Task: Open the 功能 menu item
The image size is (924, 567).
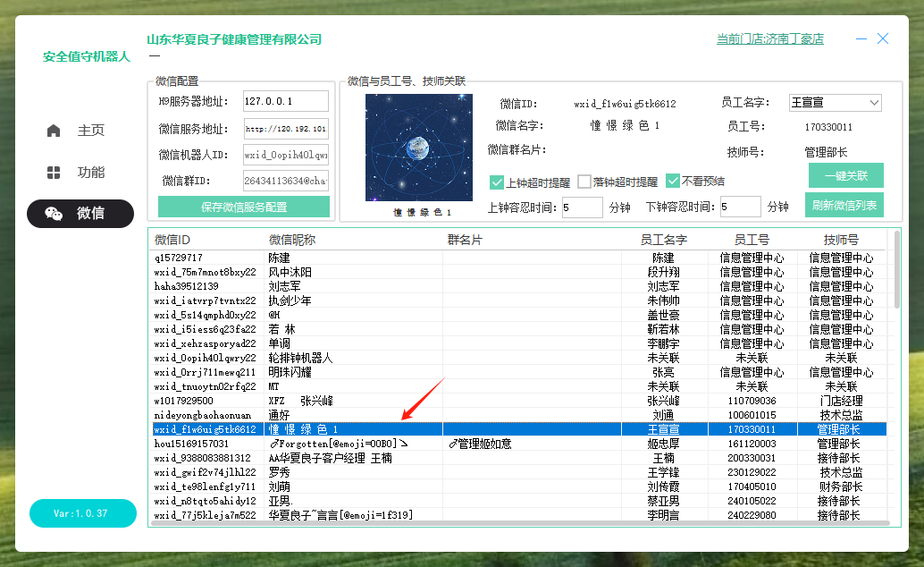Action: point(90,173)
